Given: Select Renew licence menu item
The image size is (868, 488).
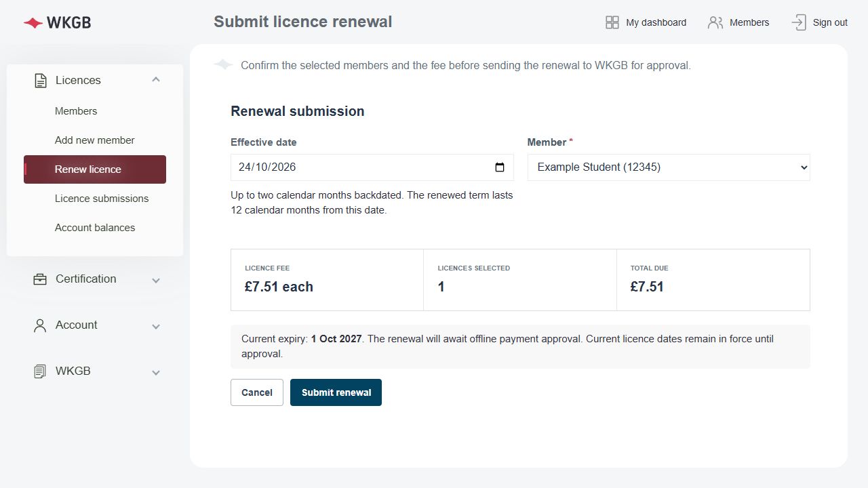Looking at the screenshot, I should pyautogui.click(x=95, y=169).
